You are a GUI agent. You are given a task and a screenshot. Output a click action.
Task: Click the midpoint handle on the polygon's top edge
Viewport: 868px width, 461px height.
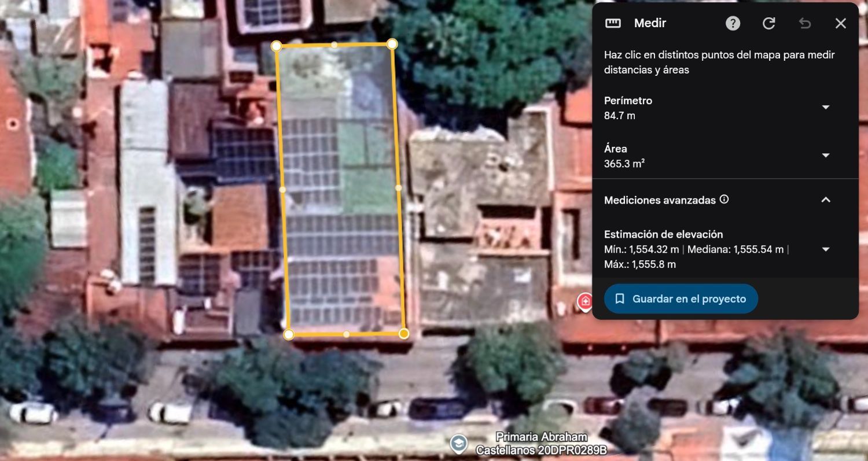(334, 45)
